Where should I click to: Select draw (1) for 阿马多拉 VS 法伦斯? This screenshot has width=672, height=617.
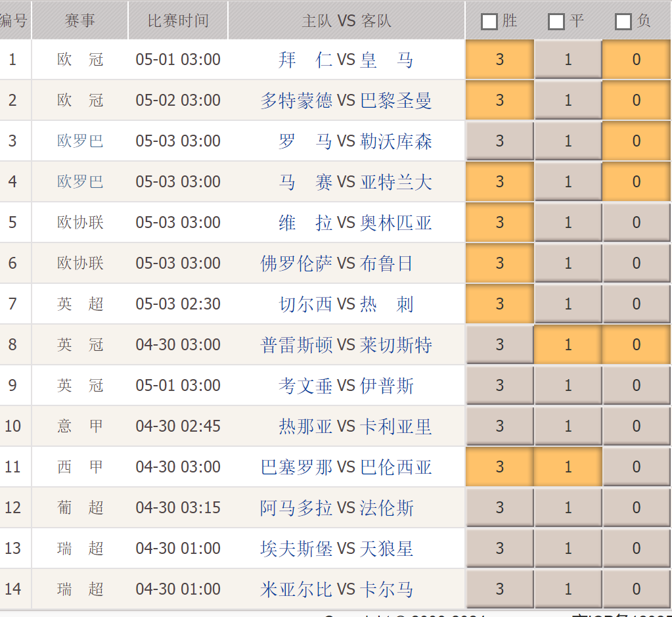[568, 508]
